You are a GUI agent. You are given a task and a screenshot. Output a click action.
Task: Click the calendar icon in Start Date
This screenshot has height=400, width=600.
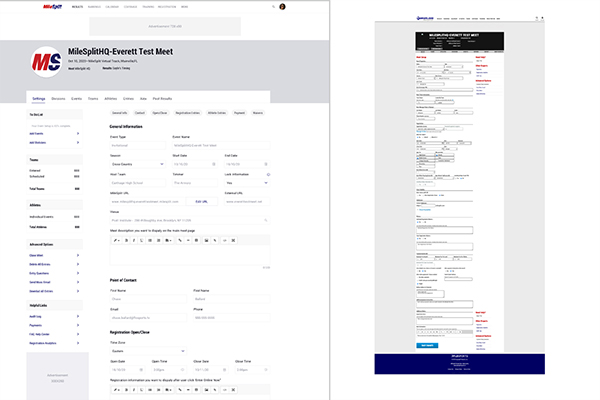(x=216, y=164)
